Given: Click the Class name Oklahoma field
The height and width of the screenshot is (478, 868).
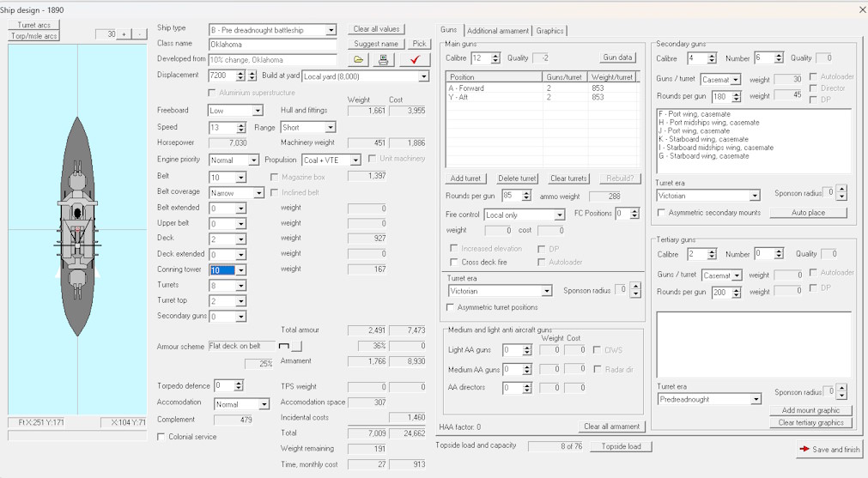Looking at the screenshot, I should pos(273,45).
